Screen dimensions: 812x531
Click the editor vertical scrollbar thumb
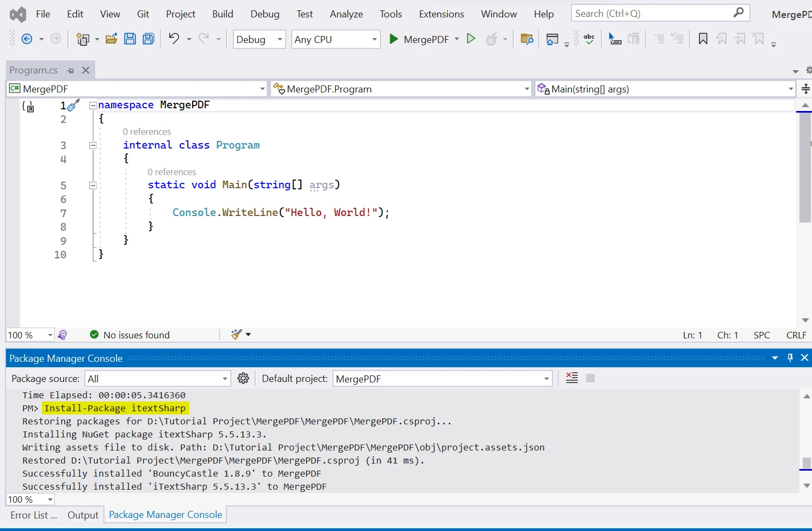805,167
